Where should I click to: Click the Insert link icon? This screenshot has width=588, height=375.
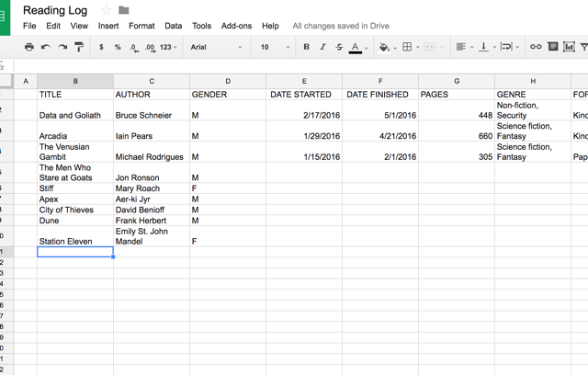pyautogui.click(x=536, y=47)
